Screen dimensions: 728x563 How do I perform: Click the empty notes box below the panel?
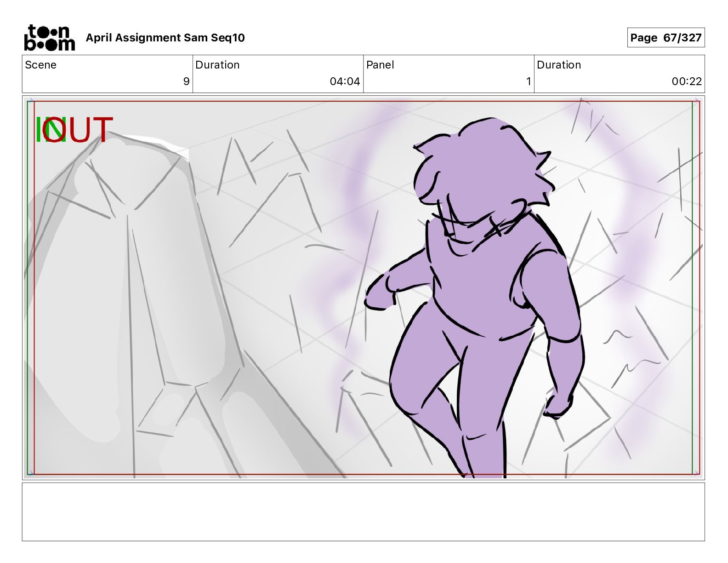click(x=363, y=511)
